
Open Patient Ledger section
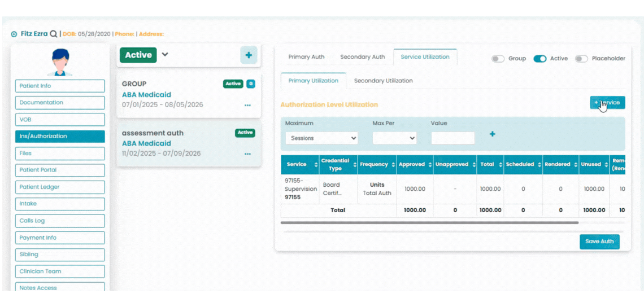click(60, 187)
